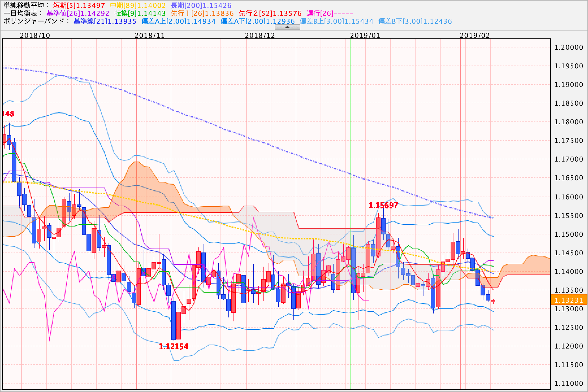Click the 一目均衡表 label
Image resolution: width=588 pixels, height=392 pixels.
click(x=23, y=13)
